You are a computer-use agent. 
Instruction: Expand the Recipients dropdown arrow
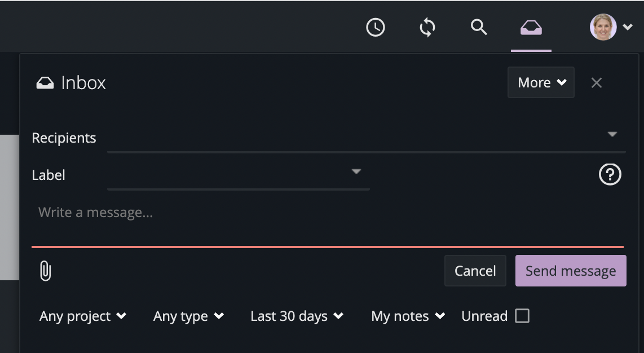pyautogui.click(x=612, y=134)
